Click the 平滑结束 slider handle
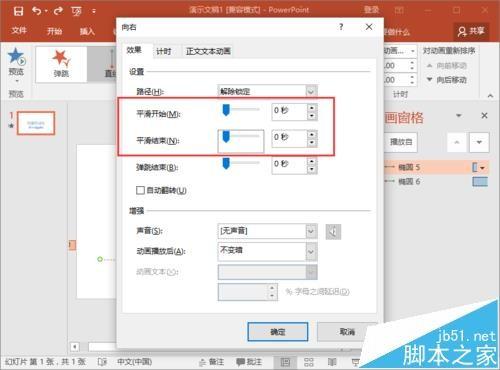 226,136
